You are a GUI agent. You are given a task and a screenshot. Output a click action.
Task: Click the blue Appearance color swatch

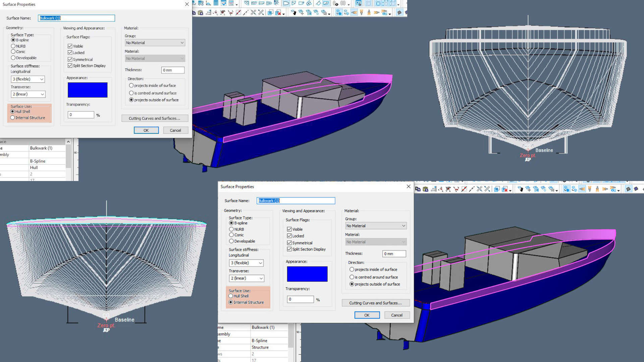pyautogui.click(x=87, y=90)
